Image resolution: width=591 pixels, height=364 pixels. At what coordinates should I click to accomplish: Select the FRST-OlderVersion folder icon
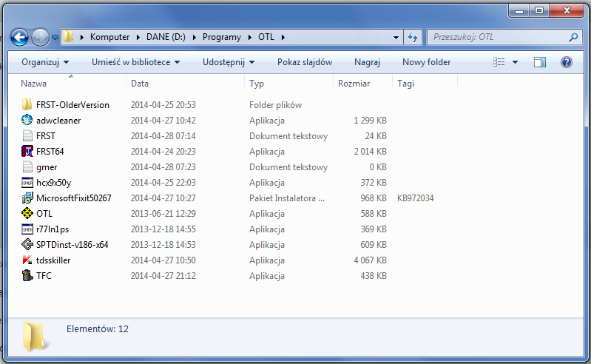27,105
